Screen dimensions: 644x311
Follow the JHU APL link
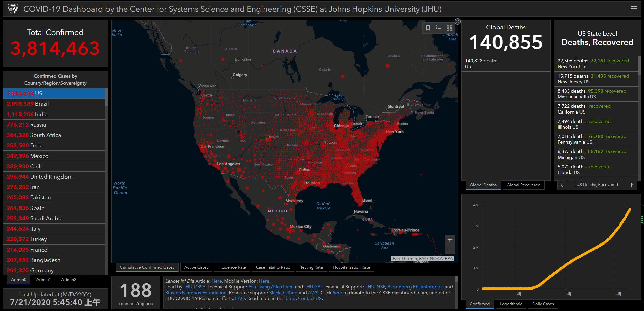(x=313, y=287)
